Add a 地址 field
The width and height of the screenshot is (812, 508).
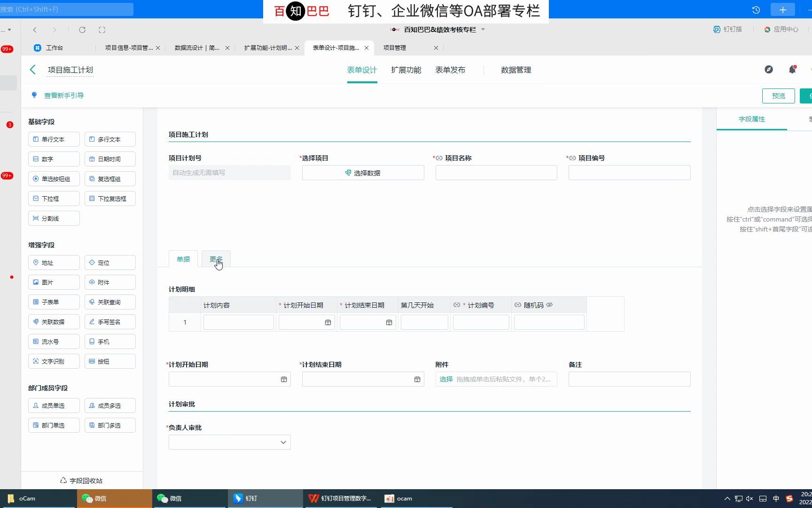pyautogui.click(x=54, y=262)
